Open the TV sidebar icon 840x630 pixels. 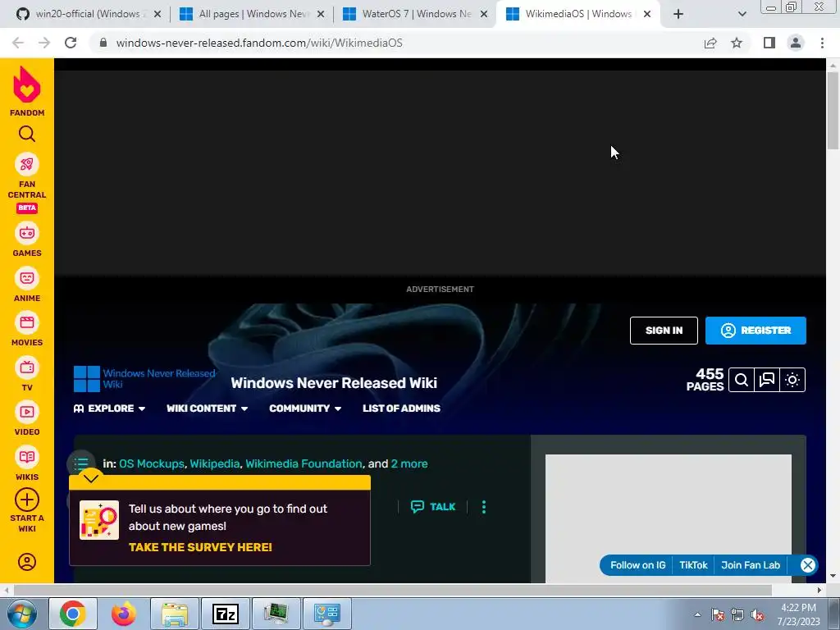(x=27, y=367)
